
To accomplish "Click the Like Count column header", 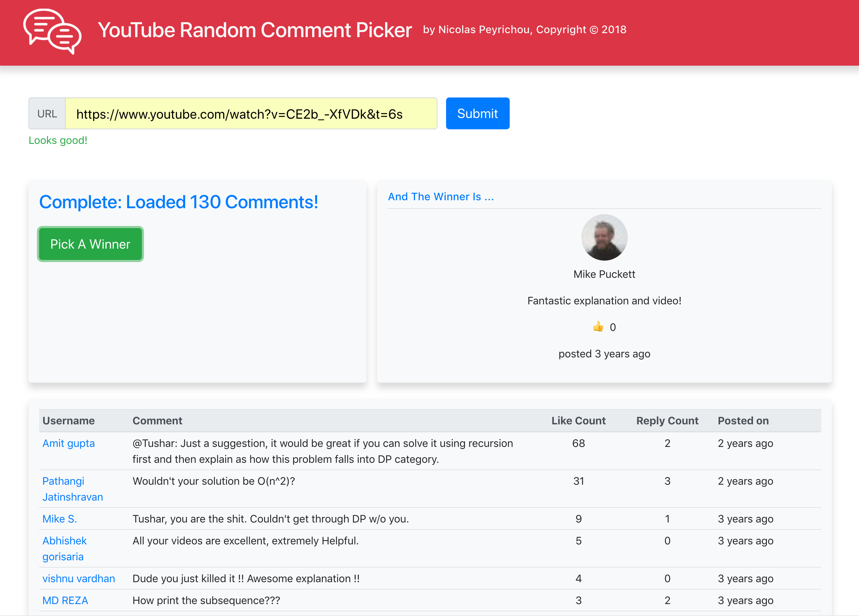I will click(578, 420).
